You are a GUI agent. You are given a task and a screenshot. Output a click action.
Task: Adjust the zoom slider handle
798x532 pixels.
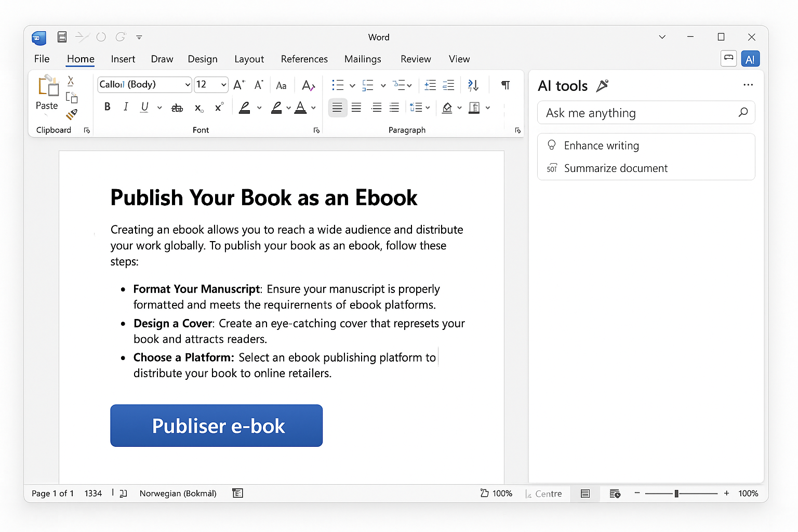click(x=676, y=494)
